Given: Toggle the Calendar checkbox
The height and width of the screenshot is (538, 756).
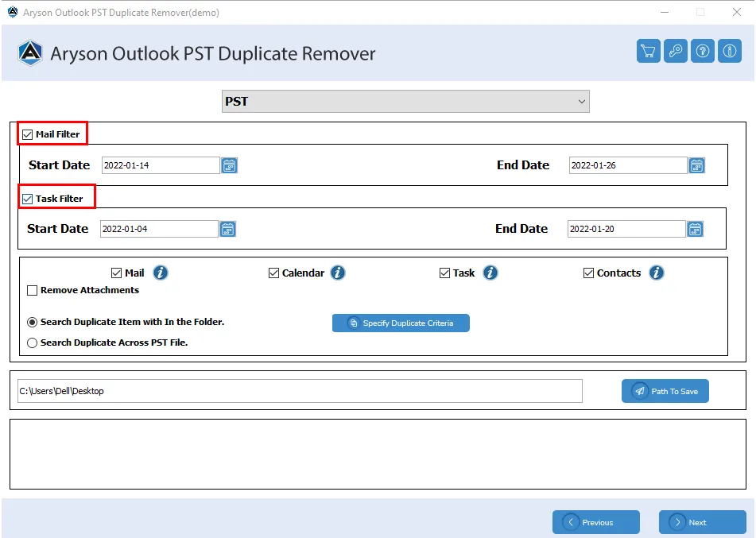Looking at the screenshot, I should tap(273, 273).
